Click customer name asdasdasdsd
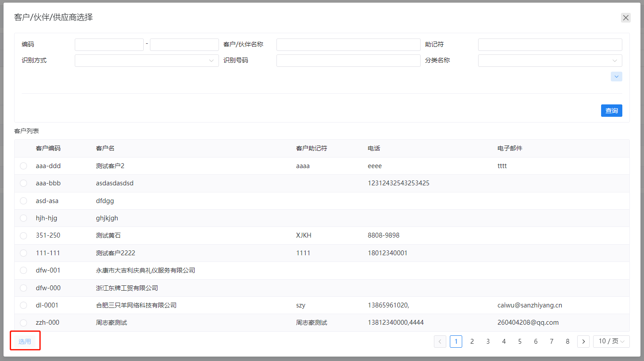The height and width of the screenshot is (361, 644). (x=115, y=183)
